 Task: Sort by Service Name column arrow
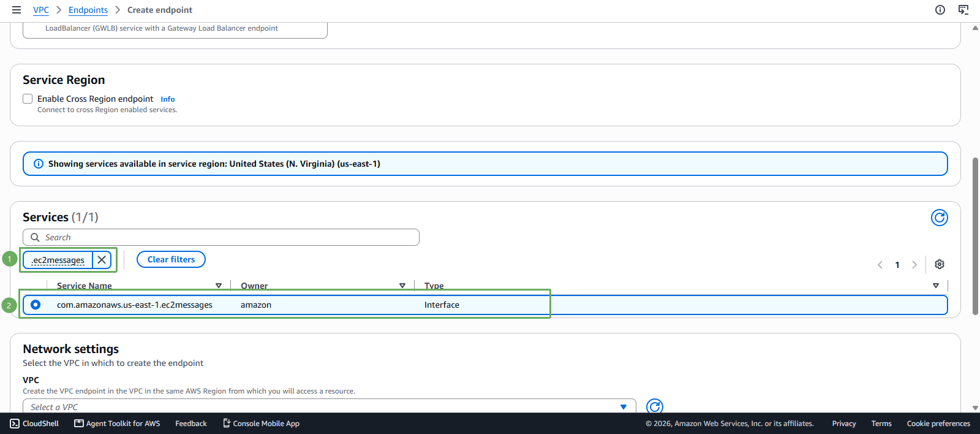pos(219,286)
